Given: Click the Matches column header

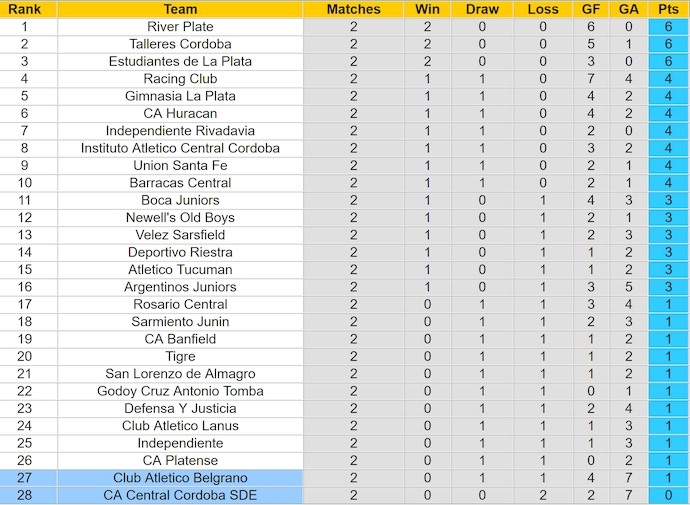Looking at the screenshot, I should (x=353, y=9).
